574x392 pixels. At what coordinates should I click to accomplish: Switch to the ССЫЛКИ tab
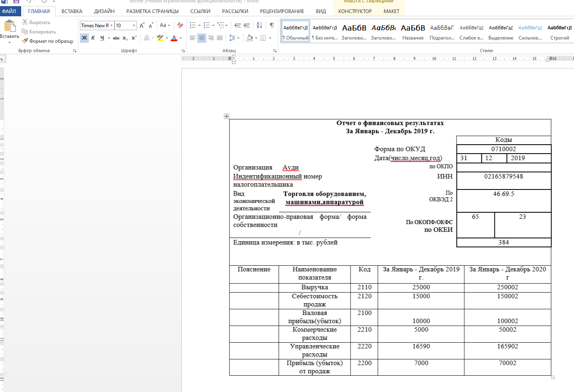click(x=201, y=11)
